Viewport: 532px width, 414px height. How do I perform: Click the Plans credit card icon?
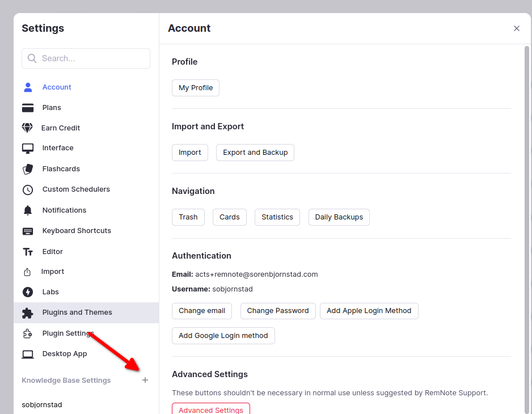pos(28,108)
